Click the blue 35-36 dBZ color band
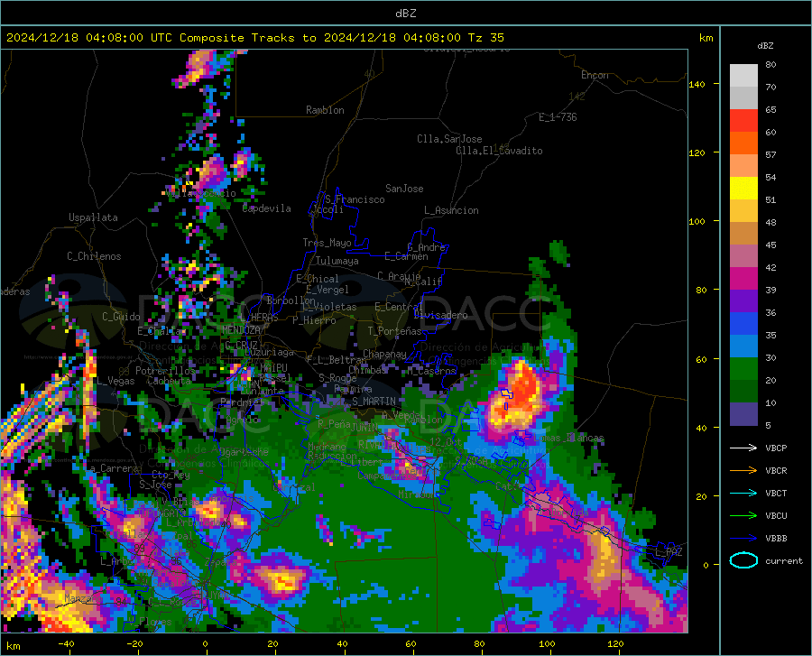 (743, 324)
